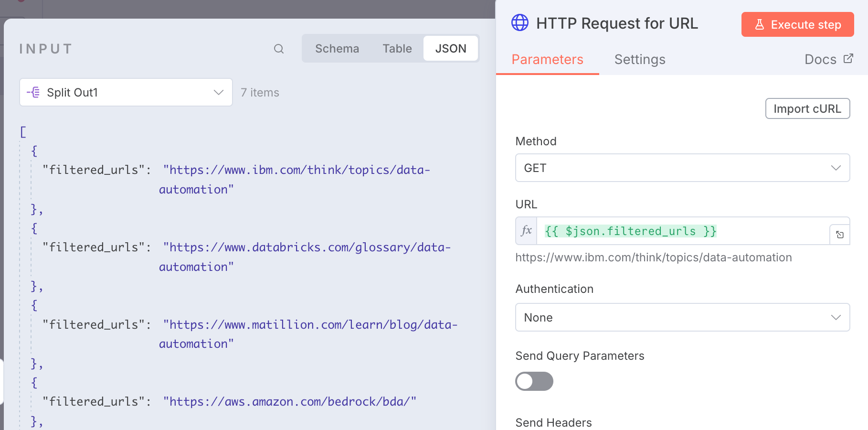Screen dimensions: 868x430
Task: Open the Split Out1 input source dropdown
Action: [x=126, y=92]
